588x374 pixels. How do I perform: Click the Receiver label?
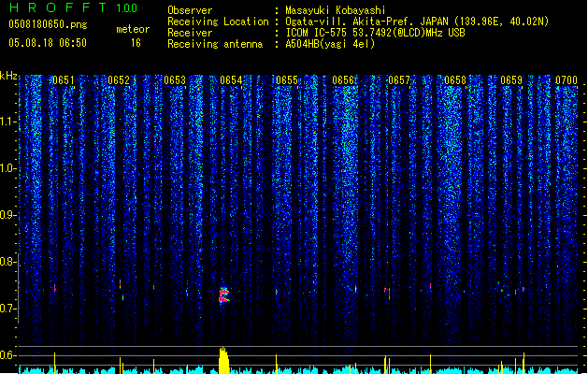coord(190,33)
